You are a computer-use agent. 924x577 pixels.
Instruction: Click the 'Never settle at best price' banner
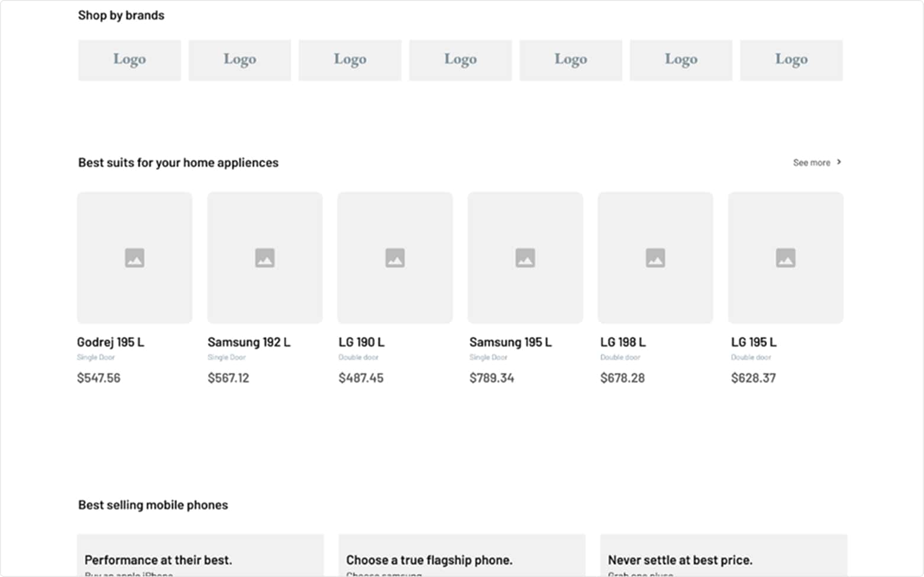pyautogui.click(x=723, y=555)
